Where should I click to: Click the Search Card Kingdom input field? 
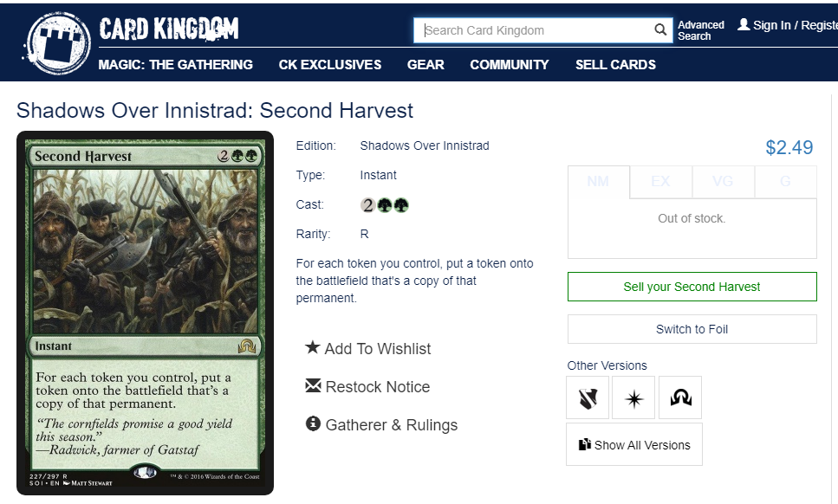[535, 30]
